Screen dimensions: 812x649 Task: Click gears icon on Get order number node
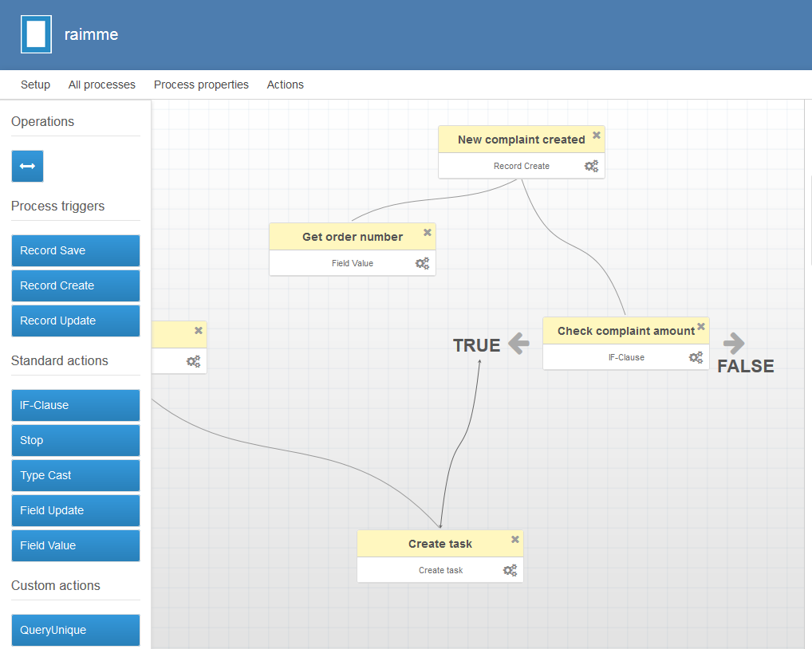[x=422, y=263]
